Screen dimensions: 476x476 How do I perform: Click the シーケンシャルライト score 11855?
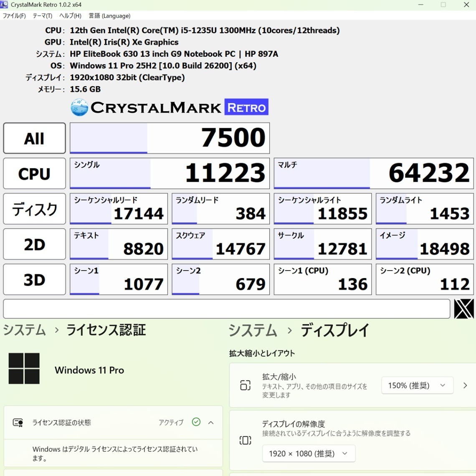(323, 209)
